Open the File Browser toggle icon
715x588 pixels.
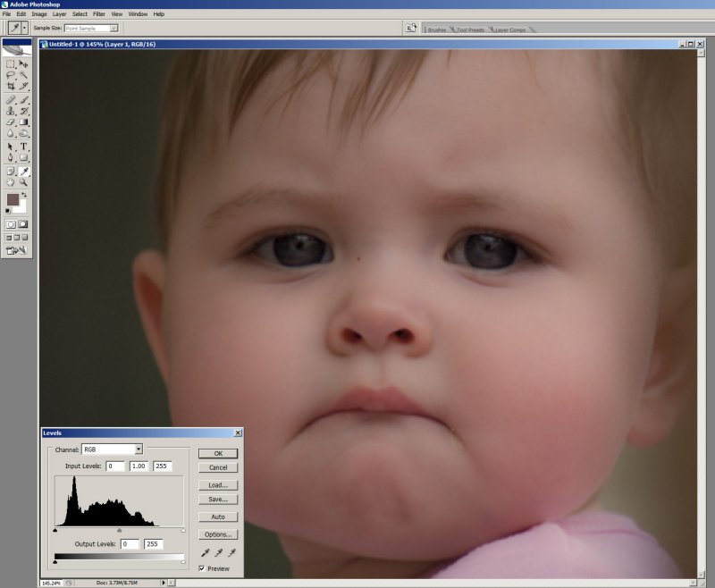click(411, 29)
